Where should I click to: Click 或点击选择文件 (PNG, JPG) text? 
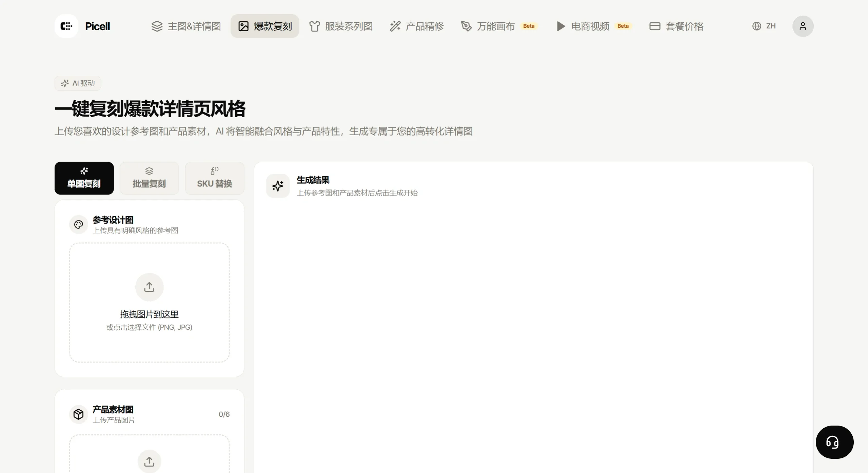pyautogui.click(x=149, y=327)
